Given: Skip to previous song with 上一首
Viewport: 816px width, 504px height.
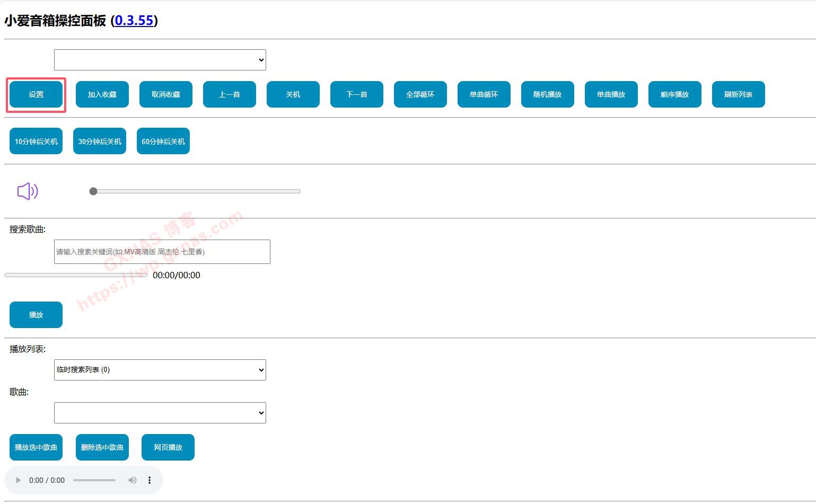Looking at the screenshot, I should [230, 94].
